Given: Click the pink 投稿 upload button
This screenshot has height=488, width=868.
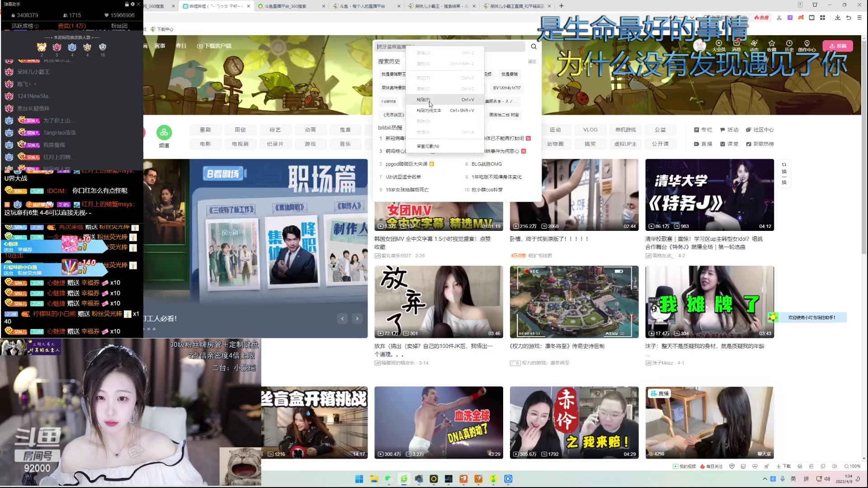Looking at the screenshot, I should [x=838, y=46].
